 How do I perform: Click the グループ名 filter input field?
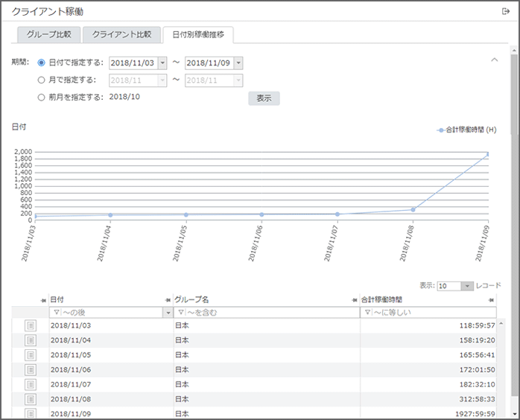tap(268, 313)
